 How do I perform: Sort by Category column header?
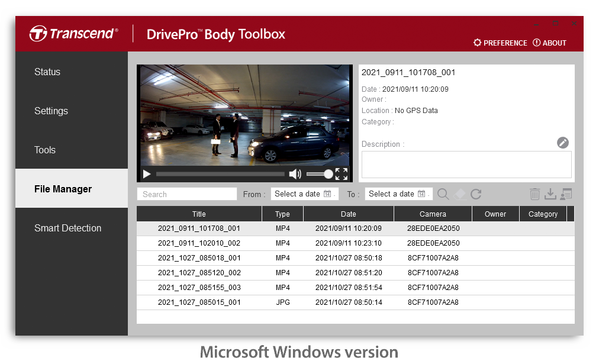[x=543, y=214]
